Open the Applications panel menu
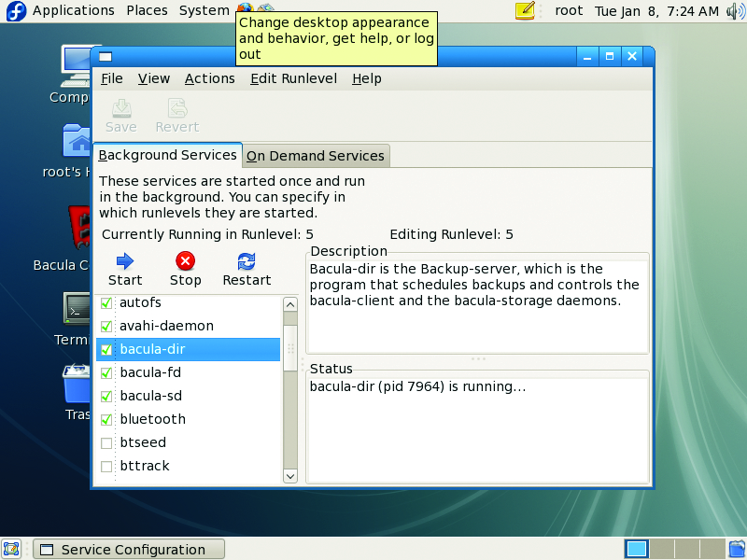The image size is (747, 560). click(x=73, y=11)
